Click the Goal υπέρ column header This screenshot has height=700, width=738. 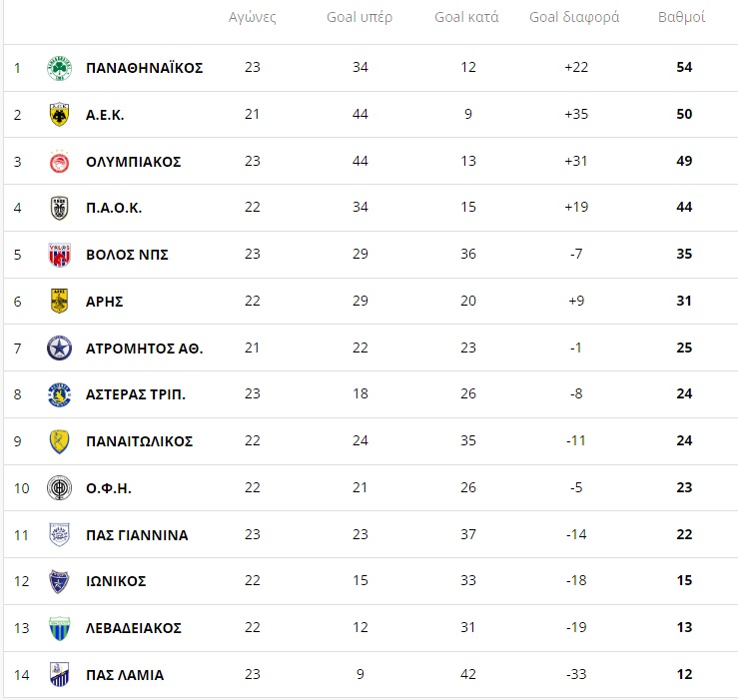click(360, 17)
